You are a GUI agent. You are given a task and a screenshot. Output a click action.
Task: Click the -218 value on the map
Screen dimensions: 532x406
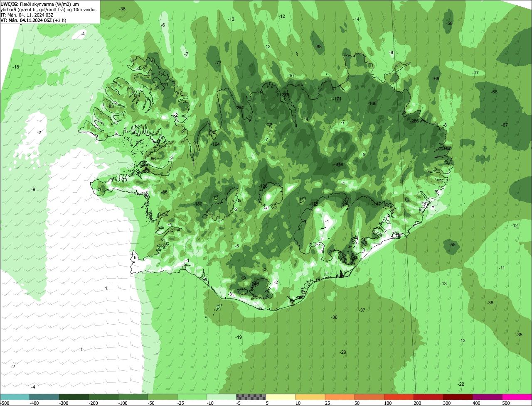pyautogui.click(x=339, y=165)
